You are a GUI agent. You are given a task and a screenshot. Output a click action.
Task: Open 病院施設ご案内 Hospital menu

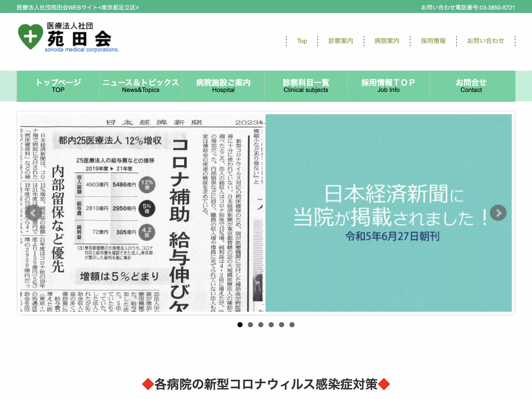pyautogui.click(x=223, y=86)
